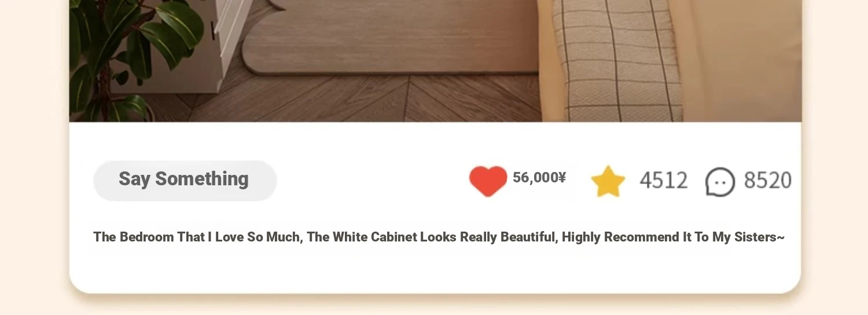This screenshot has width=868, height=315.
Task: Select the 56,000¥ like count
Action: tap(539, 178)
